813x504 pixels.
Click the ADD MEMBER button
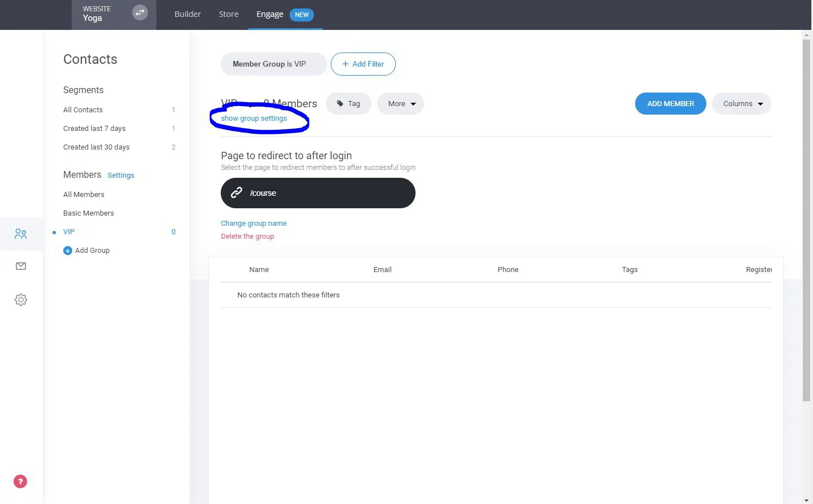[x=670, y=103]
